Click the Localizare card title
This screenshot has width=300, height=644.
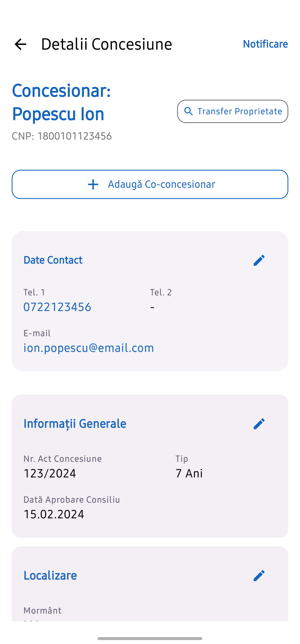tap(50, 576)
